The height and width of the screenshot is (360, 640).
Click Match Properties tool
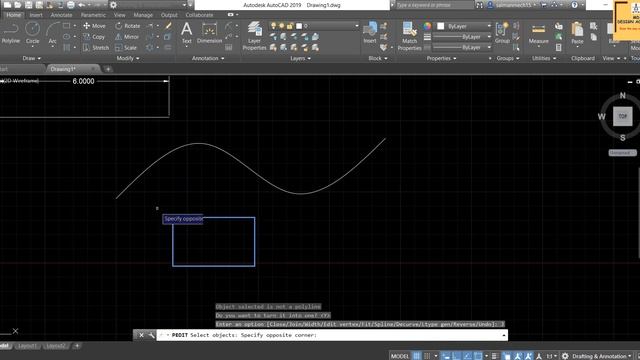[409, 36]
